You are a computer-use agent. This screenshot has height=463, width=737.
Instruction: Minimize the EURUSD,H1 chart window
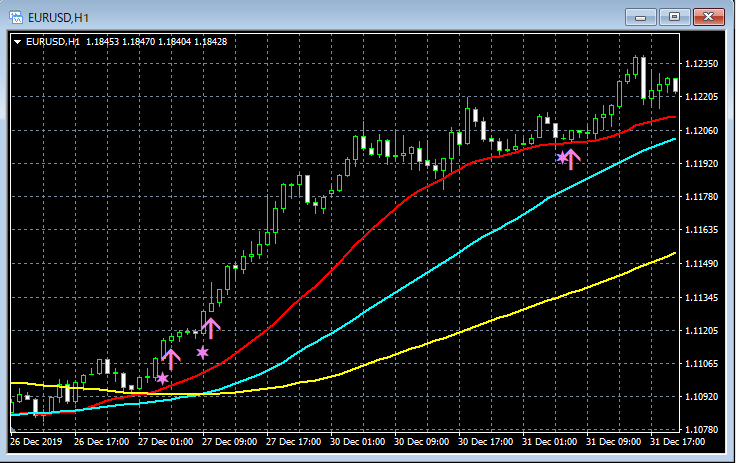point(640,17)
